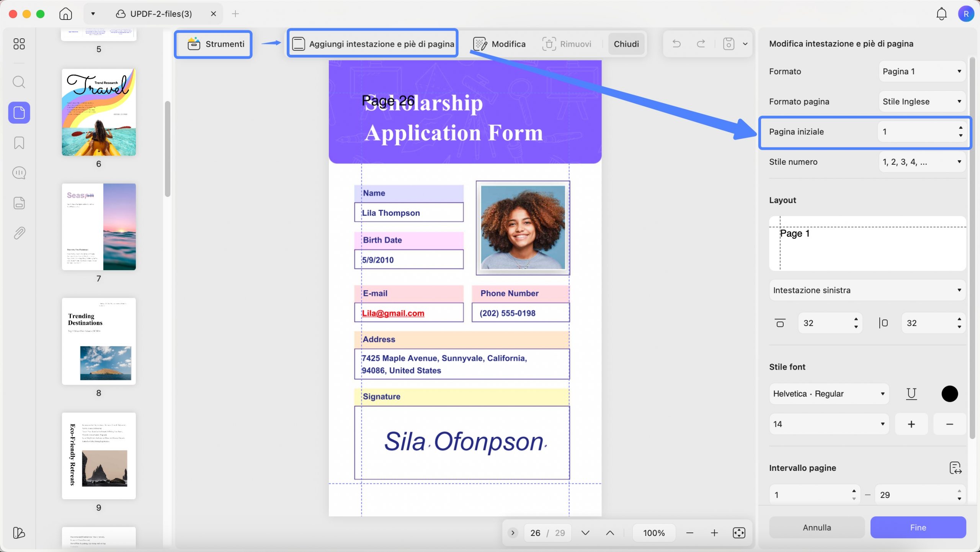Select Aggiungi intestazione e piè di pagina

click(x=373, y=44)
